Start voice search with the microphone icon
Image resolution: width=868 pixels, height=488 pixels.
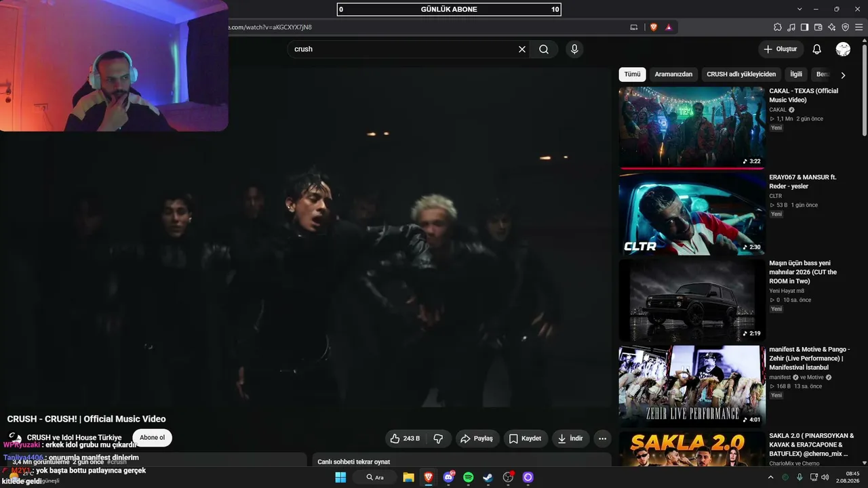[574, 49]
